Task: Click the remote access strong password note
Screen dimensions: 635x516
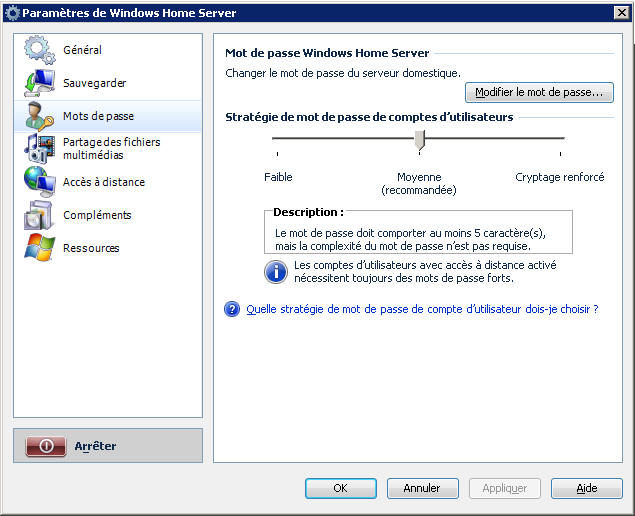Action: (425, 272)
